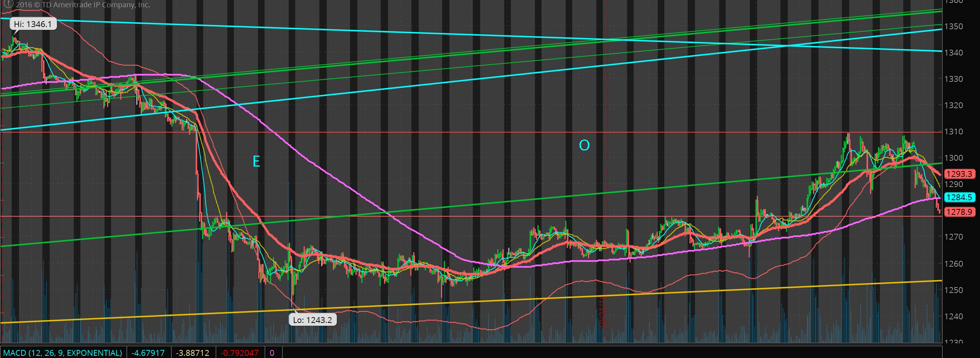Click the 1350 label on price axis
Viewport: 980px width, 358px height.
953,26
